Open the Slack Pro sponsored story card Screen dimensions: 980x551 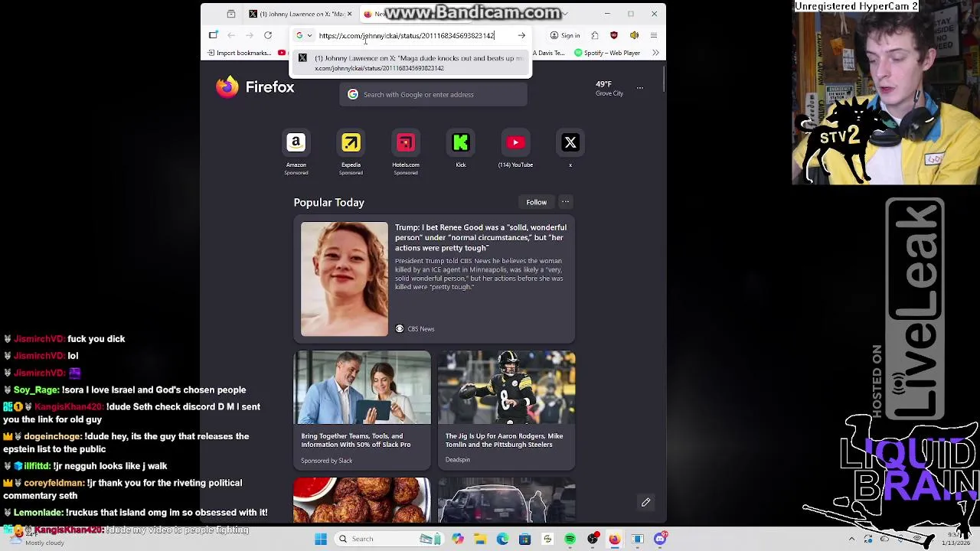click(362, 409)
